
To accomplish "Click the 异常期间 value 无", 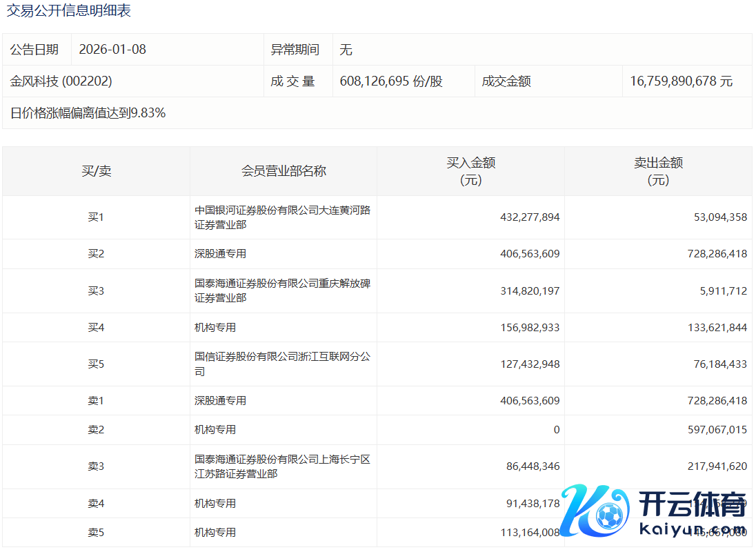I will (x=346, y=50).
